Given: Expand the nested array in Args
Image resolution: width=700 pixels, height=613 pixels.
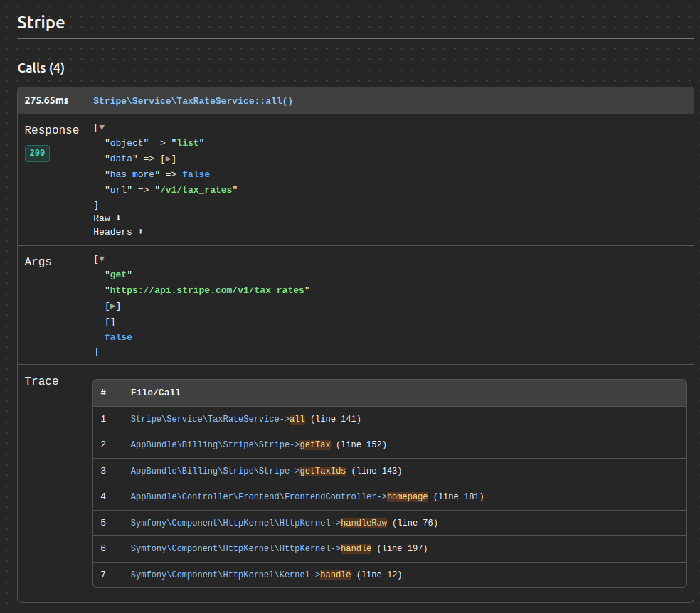Looking at the screenshot, I should point(112,306).
